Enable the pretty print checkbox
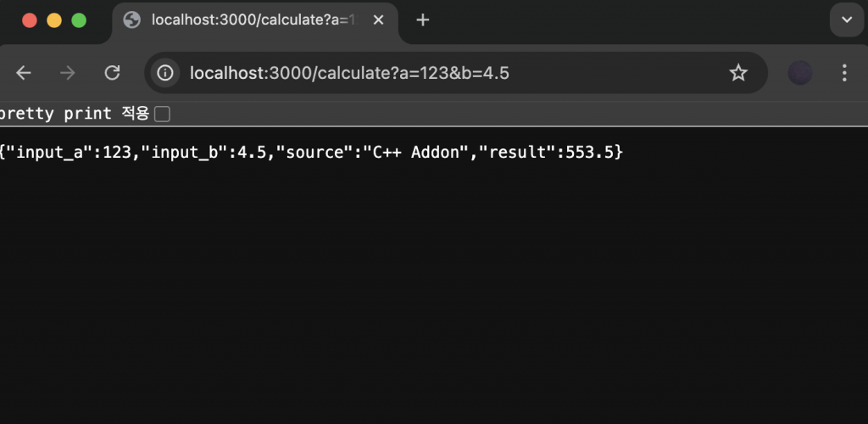The height and width of the screenshot is (424, 868). (162, 114)
